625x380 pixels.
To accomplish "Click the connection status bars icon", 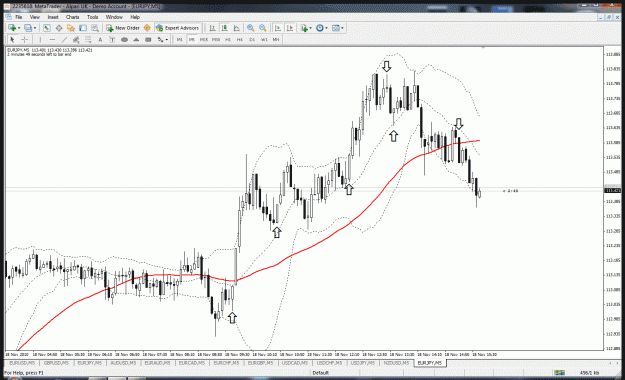I will (559, 373).
